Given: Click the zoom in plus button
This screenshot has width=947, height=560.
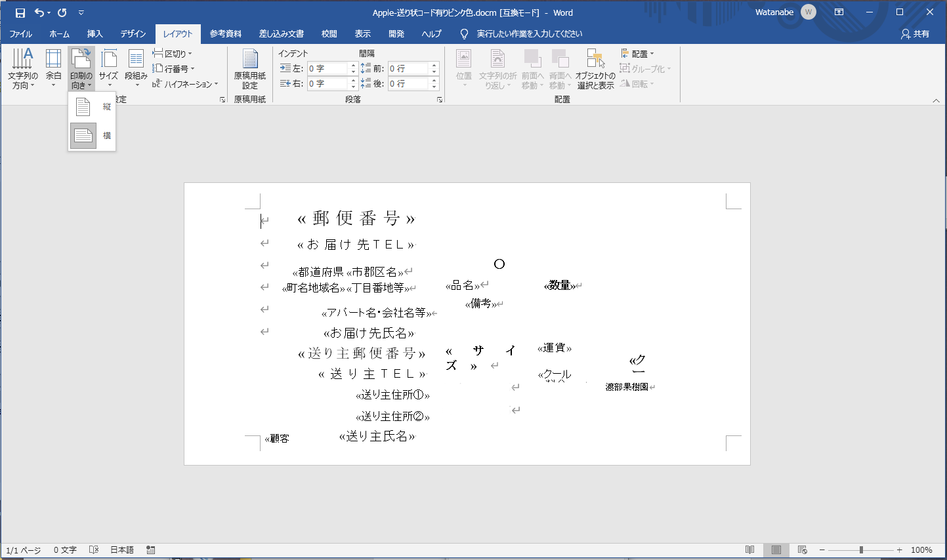Looking at the screenshot, I should pos(900,550).
